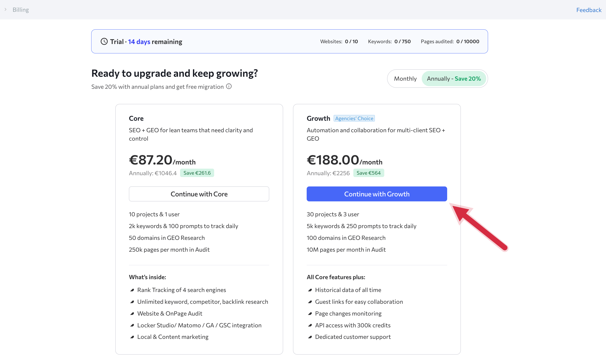Expand the breadcrumb chevron before Billing
The width and height of the screenshot is (606, 364).
(x=6, y=10)
